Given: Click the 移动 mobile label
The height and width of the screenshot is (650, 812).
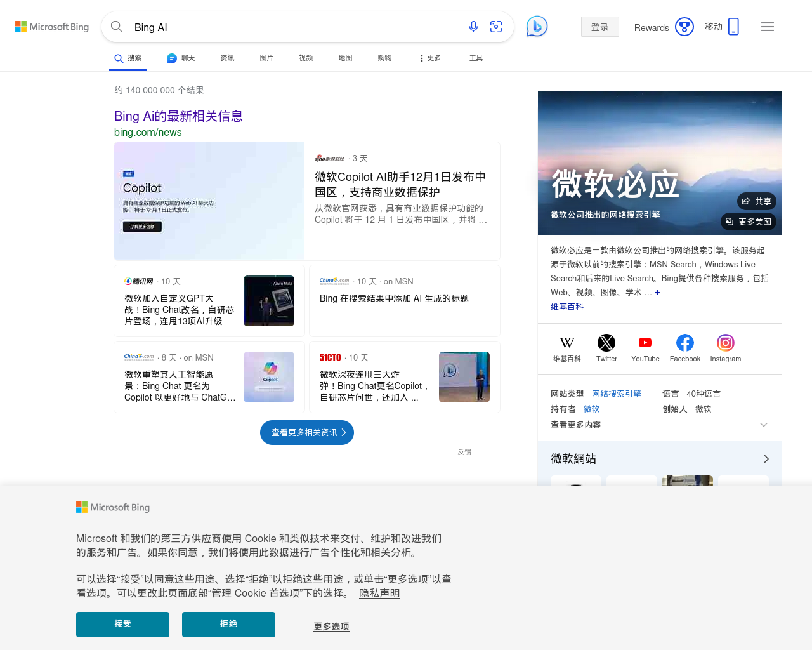Looking at the screenshot, I should 714,27.
